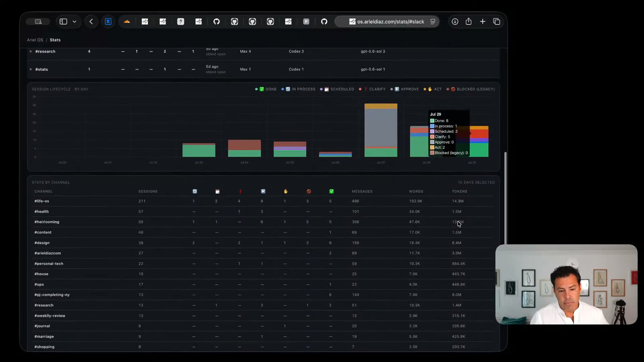This screenshot has width=644, height=362.
Task: Select the #personal-tech channel row
Action: pos(264,264)
